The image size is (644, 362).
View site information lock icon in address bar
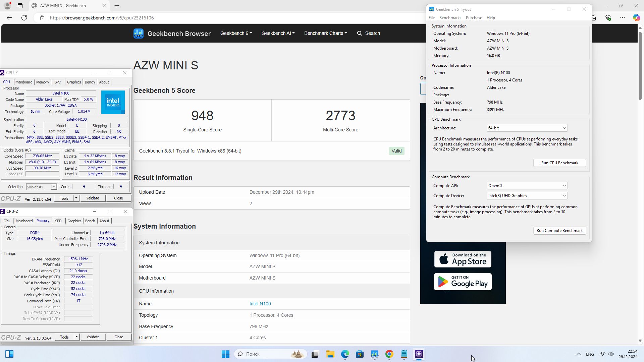click(42, 18)
